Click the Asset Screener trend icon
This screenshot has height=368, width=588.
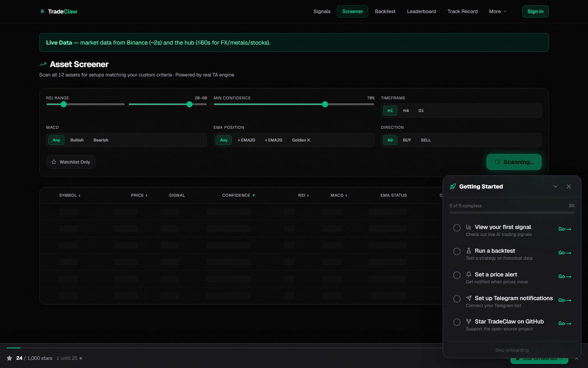click(x=43, y=64)
